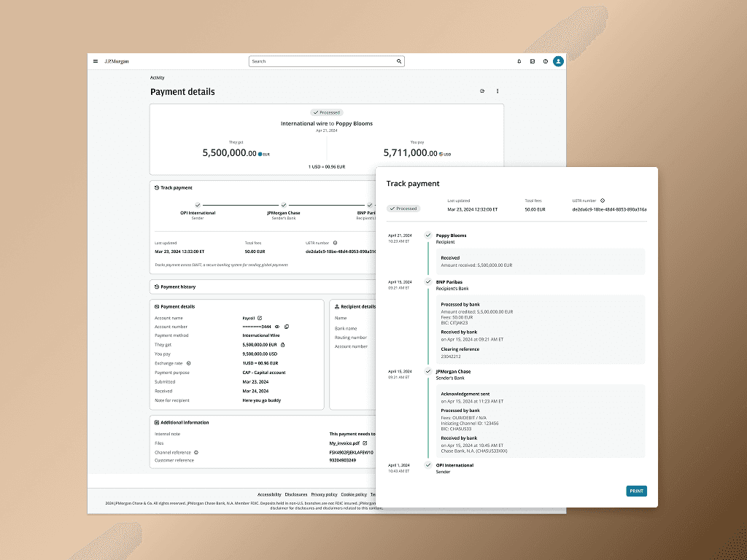Click 'International Wire' payment method value
Viewport: 747px width, 560px height.
261,335
